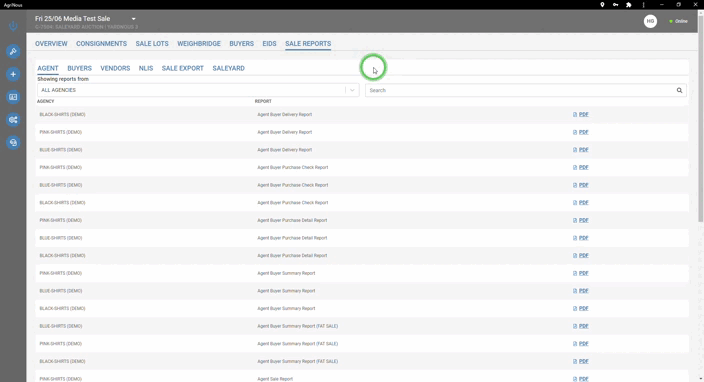This screenshot has height=382, width=704.
Task: Open PDF for PINK-SHIRTS Agent Buyer Summary Report
Action: [583, 273]
